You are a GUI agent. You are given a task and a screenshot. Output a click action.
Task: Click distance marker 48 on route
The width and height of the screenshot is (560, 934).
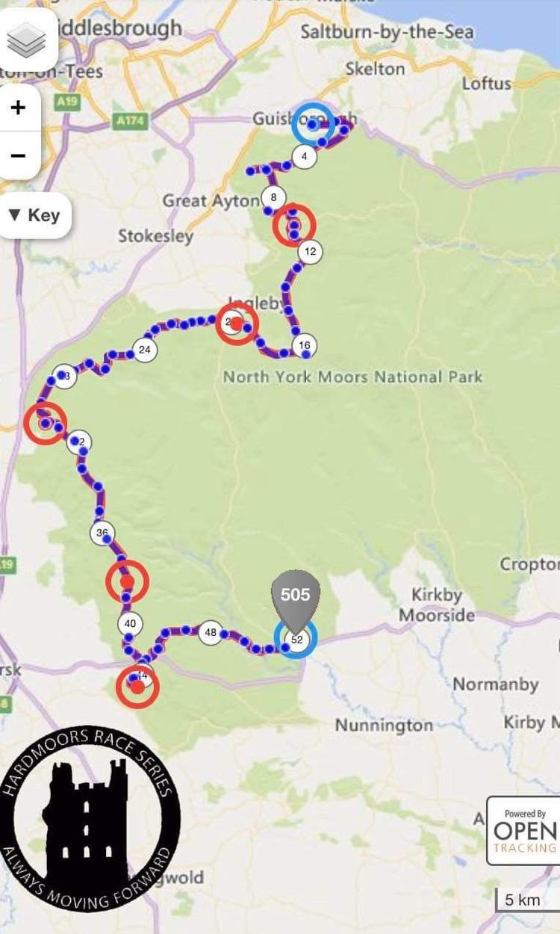(x=211, y=633)
